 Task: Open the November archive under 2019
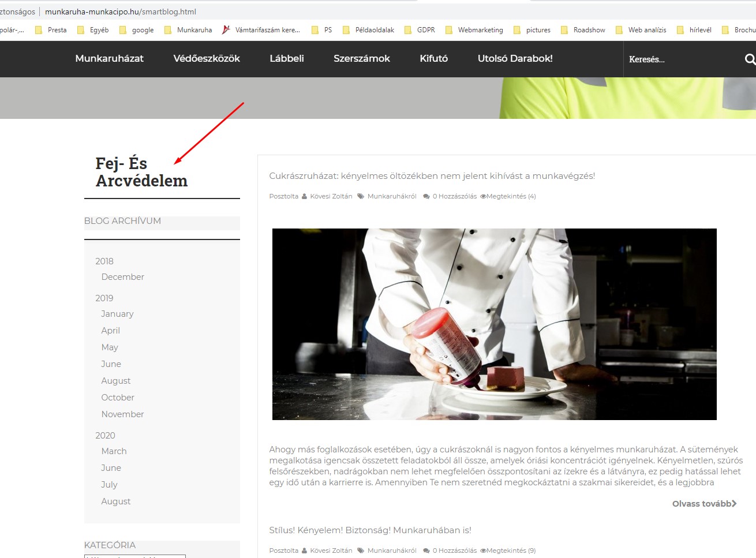coord(122,414)
